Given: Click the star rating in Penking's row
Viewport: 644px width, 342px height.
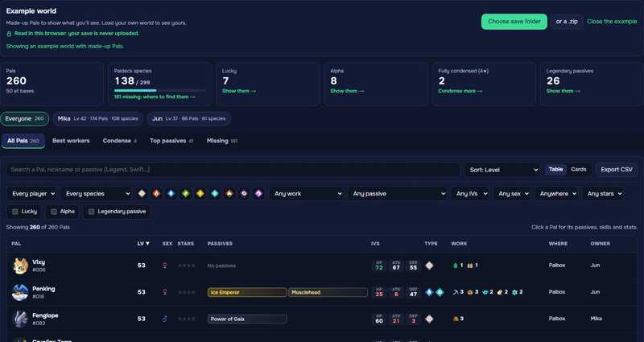Looking at the screenshot, I should tap(187, 292).
